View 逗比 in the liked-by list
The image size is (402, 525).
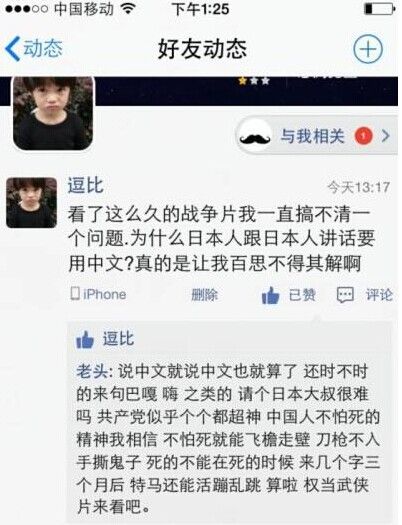[x=118, y=339]
